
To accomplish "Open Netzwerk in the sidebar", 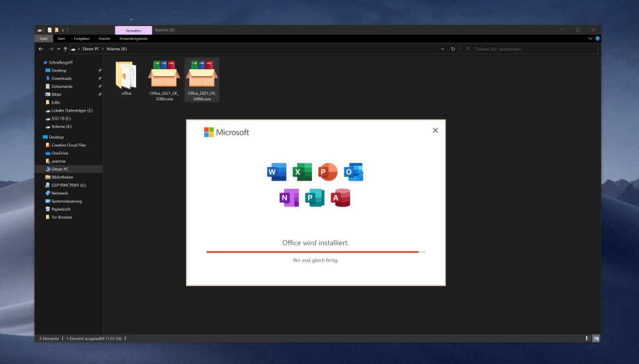I will [59, 193].
